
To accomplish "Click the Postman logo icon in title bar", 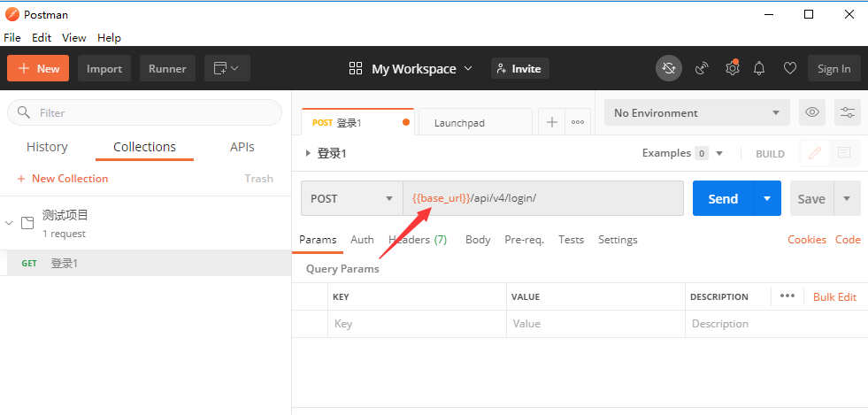I will point(12,14).
